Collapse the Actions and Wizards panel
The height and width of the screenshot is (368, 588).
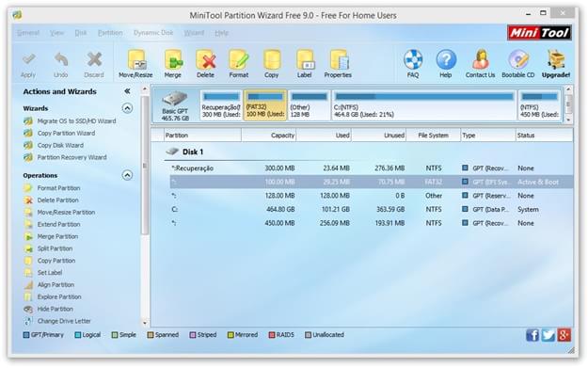(127, 91)
